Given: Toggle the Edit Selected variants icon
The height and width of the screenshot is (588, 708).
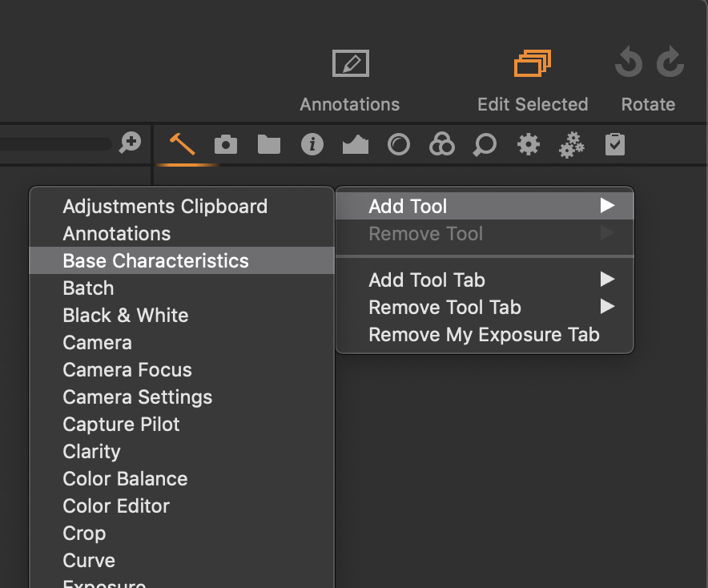Looking at the screenshot, I should pos(533,63).
